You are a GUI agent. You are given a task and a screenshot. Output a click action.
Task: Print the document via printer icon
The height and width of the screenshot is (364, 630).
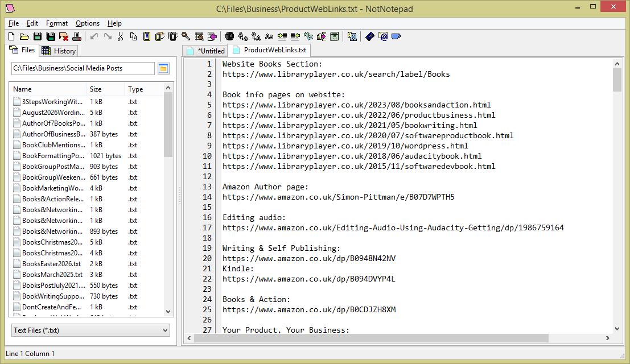pyautogui.click(x=77, y=36)
